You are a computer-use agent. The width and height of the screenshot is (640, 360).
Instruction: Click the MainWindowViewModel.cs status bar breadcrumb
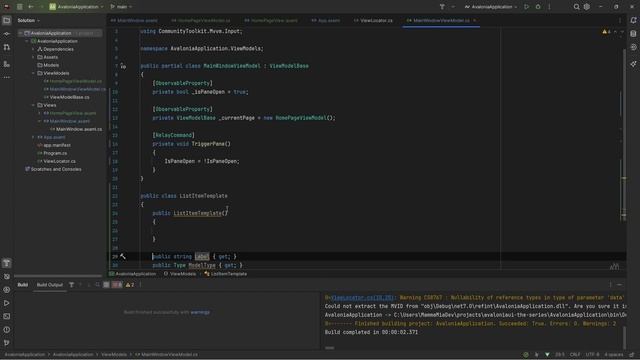(167, 354)
